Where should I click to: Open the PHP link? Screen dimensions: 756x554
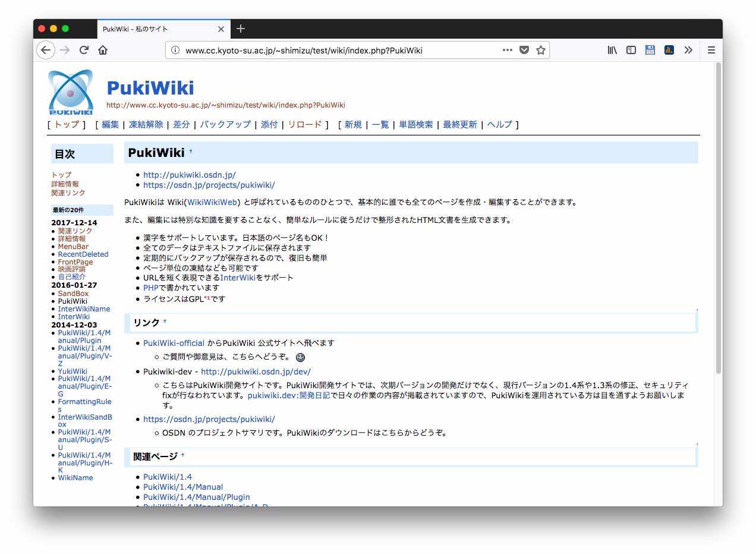pyautogui.click(x=151, y=288)
